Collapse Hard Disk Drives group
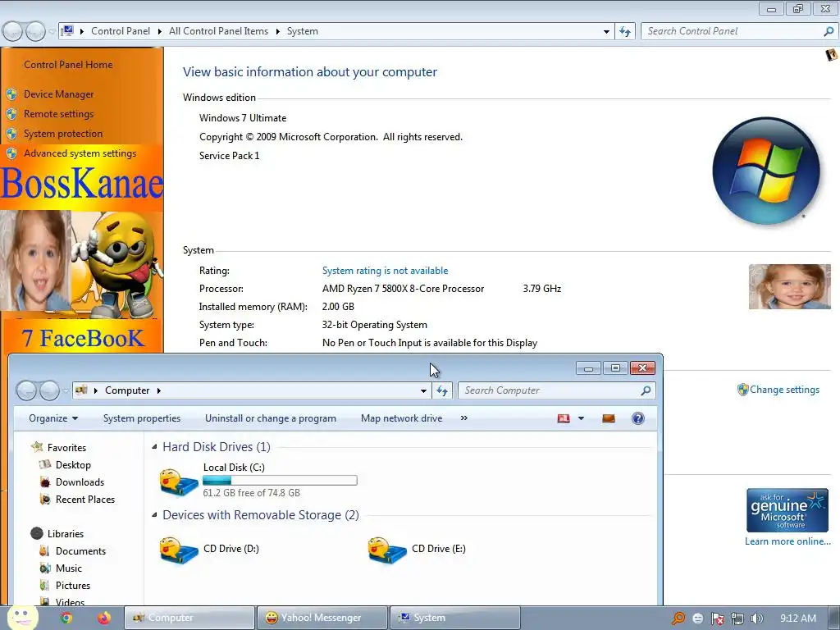This screenshot has height=630, width=840. coord(154,446)
